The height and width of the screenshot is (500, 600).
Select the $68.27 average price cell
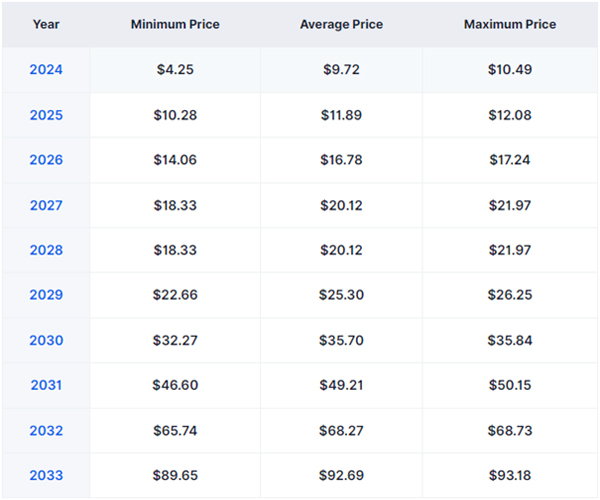pos(340,430)
